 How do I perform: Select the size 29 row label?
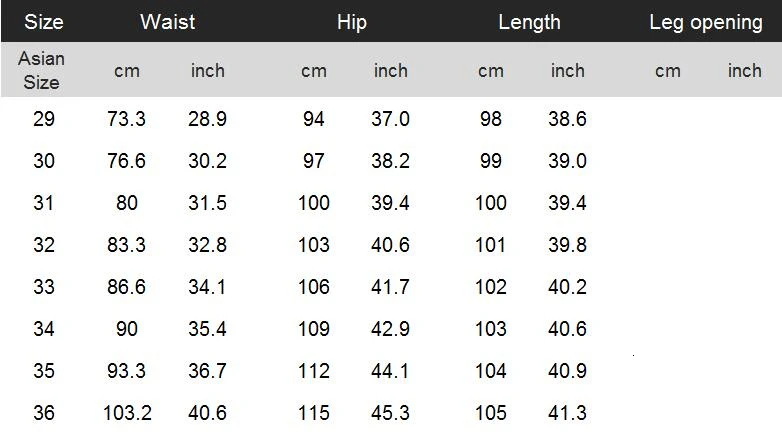[44, 119]
